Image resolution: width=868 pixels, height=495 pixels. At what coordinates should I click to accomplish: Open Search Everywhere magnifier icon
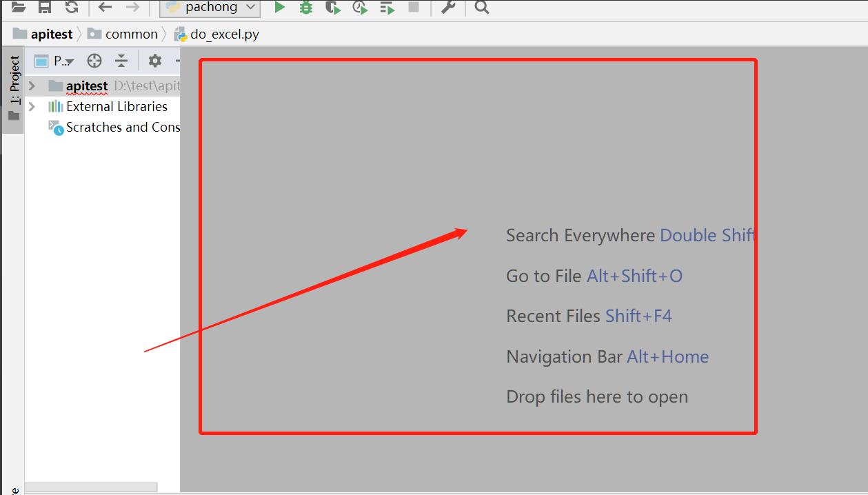pos(482,8)
